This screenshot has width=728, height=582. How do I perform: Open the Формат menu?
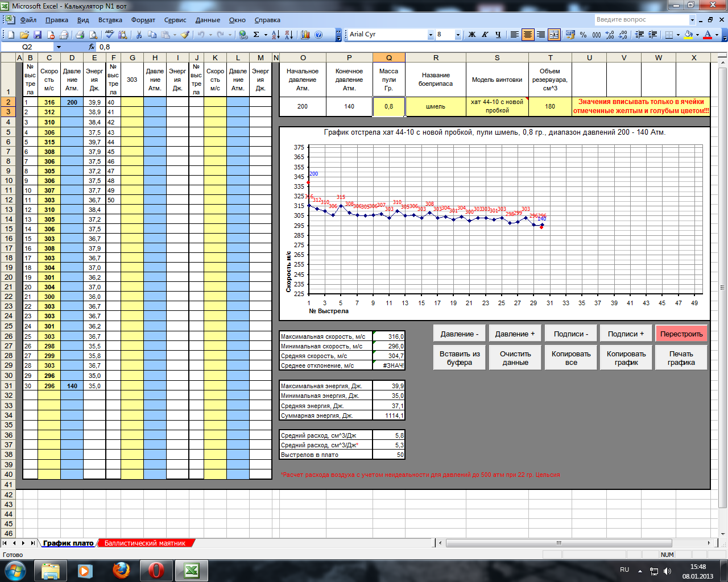pos(143,20)
